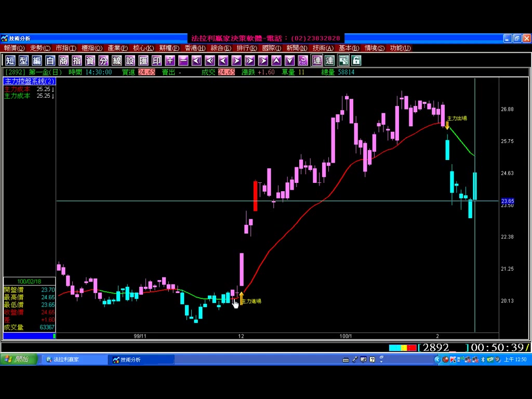This screenshot has width=532, height=399.
Task: Click the Esc toolbar icon
Action: [x=303, y=61]
